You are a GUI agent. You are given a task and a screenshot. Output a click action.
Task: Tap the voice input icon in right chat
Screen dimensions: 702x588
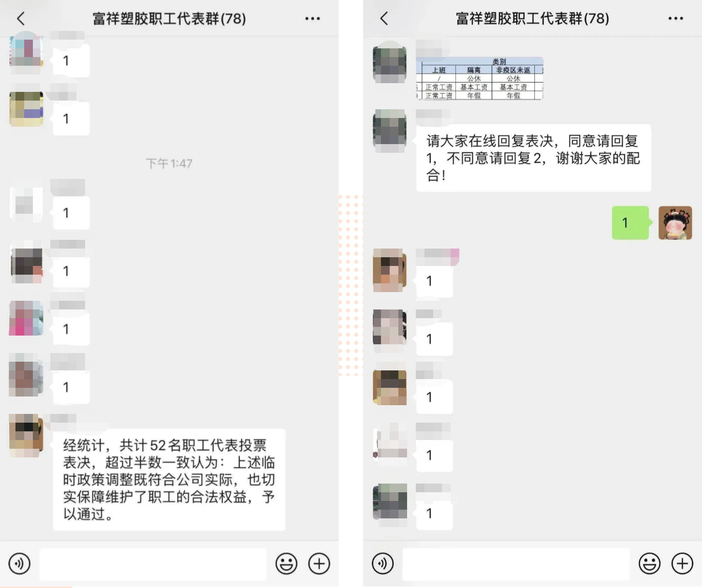(382, 563)
